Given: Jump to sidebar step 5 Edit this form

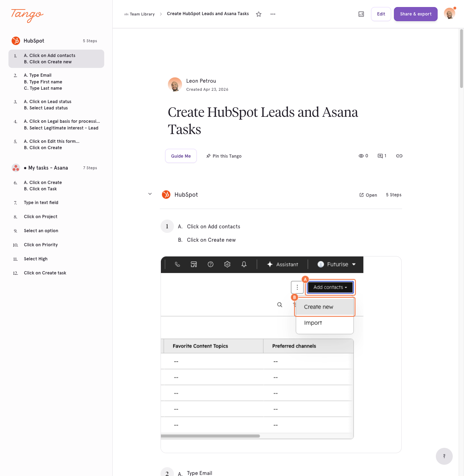Looking at the screenshot, I should click(56, 145).
